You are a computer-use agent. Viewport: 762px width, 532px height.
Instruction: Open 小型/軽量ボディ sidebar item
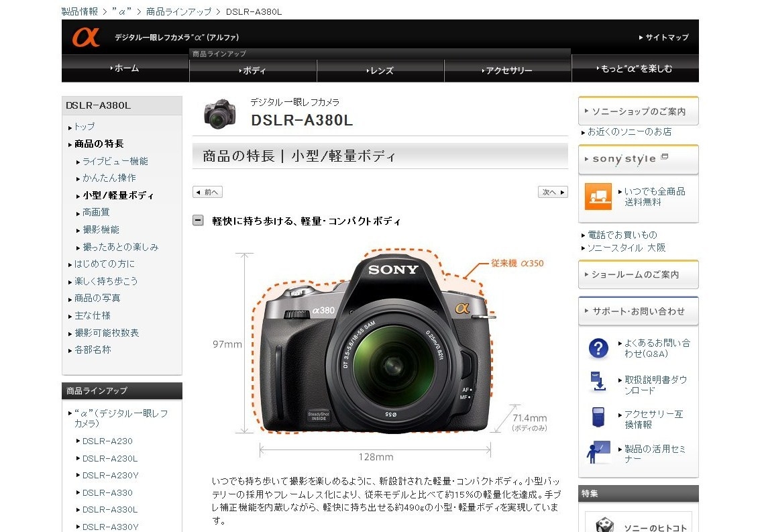coord(118,195)
